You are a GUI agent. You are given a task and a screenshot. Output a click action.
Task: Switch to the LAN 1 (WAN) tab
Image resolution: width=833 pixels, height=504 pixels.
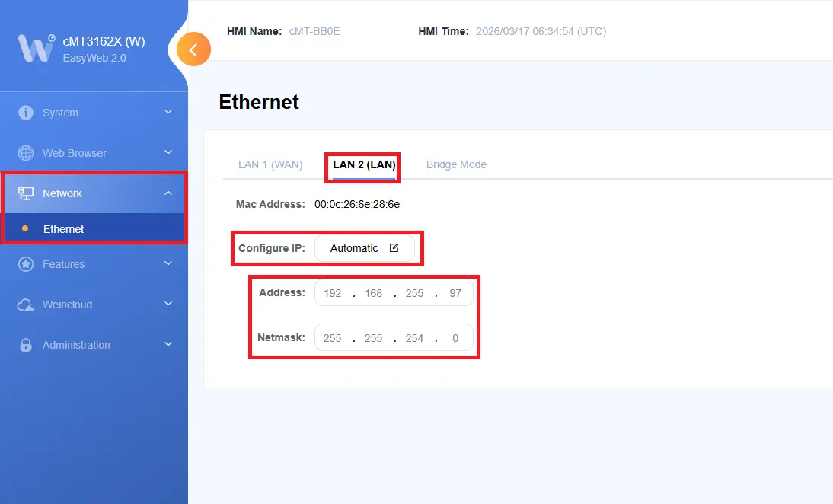(x=270, y=164)
